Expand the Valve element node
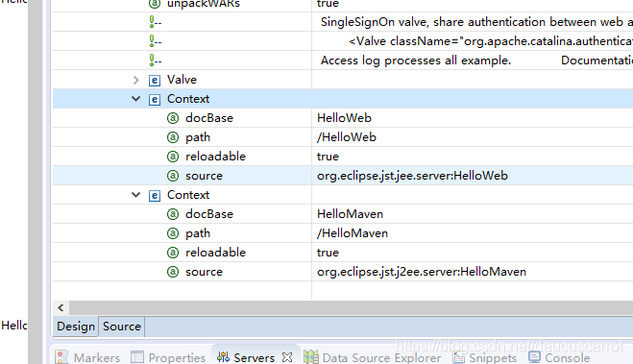The height and width of the screenshot is (364, 633). click(x=136, y=80)
